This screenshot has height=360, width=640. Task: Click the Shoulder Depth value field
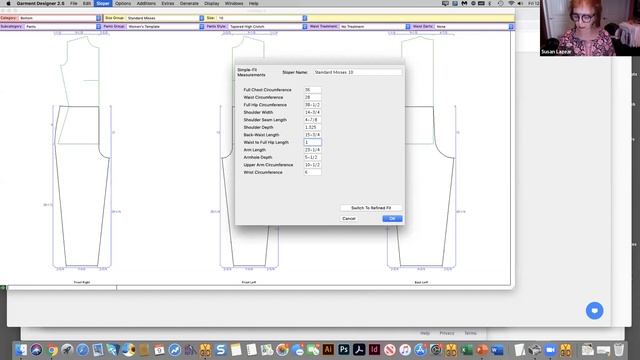point(312,127)
